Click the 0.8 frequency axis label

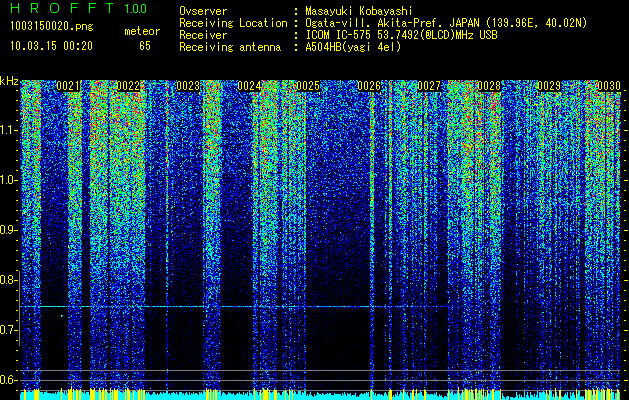[7, 280]
